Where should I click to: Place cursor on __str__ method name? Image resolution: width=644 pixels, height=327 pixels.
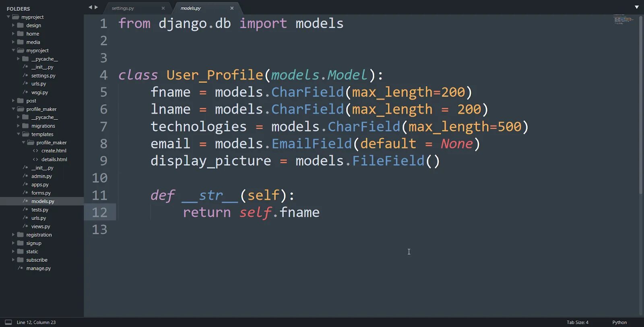(x=210, y=196)
